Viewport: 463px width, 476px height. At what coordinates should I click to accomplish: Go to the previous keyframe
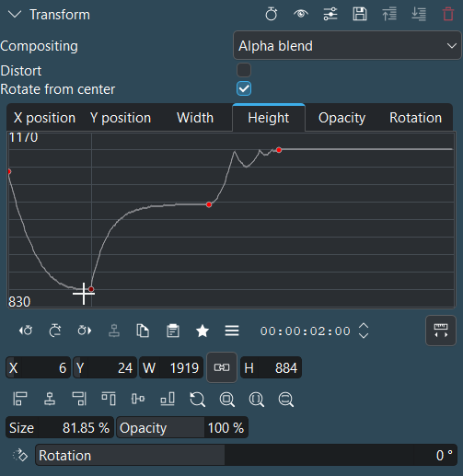pyautogui.click(x=26, y=331)
